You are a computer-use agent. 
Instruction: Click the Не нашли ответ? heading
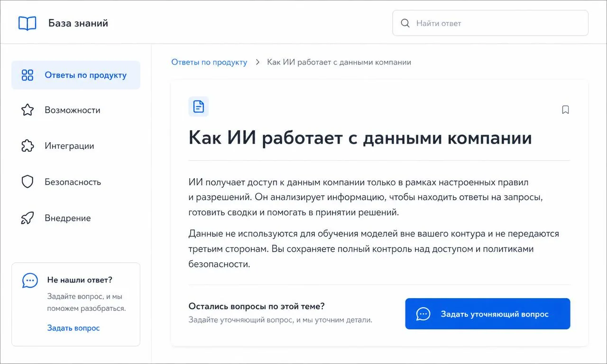(80, 280)
